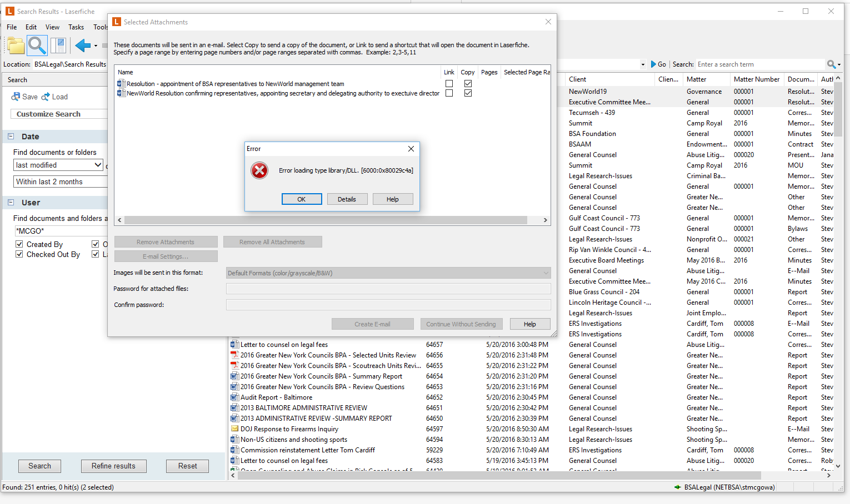
Task: Open the folder browser toolbar icon
Action: [x=16, y=46]
